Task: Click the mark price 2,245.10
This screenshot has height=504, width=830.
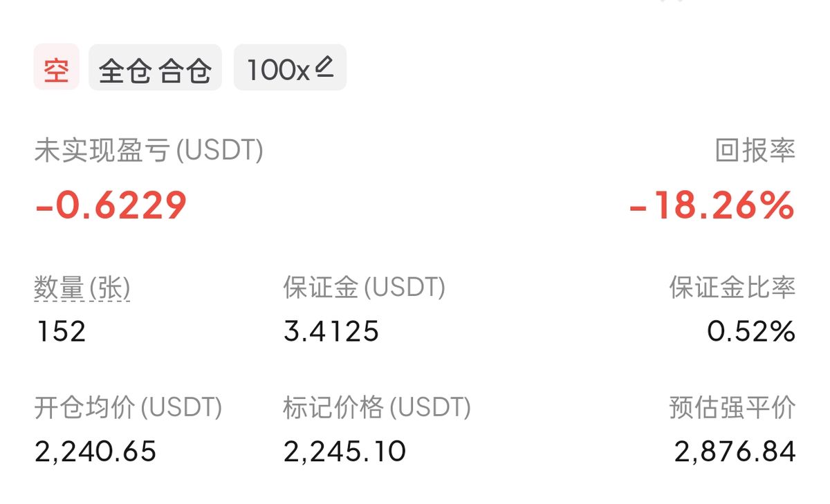Action: [344, 452]
